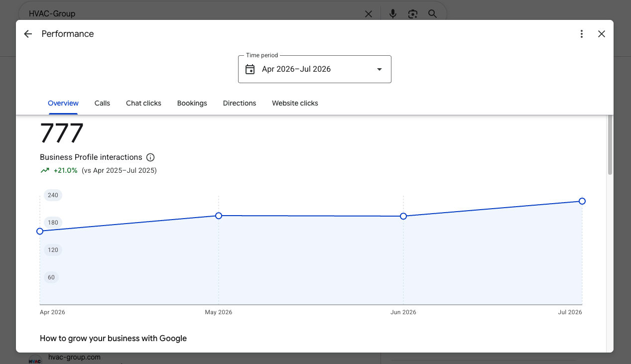Click the green upward trend icon

click(45, 170)
